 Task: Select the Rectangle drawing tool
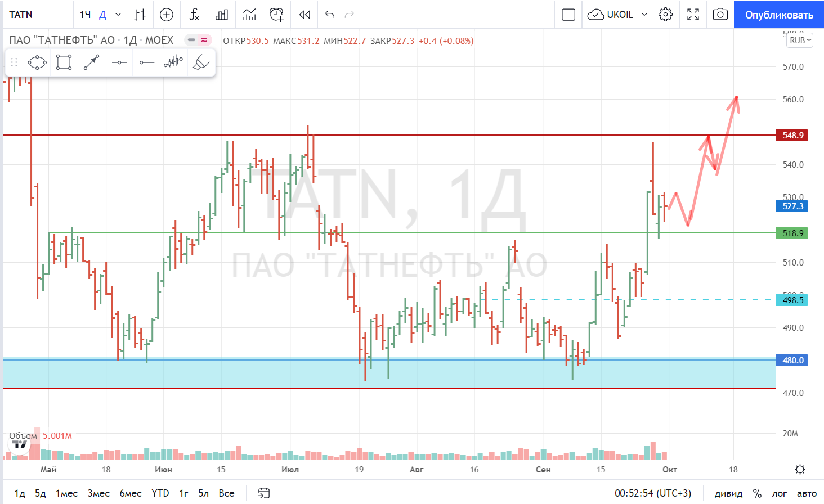point(64,62)
